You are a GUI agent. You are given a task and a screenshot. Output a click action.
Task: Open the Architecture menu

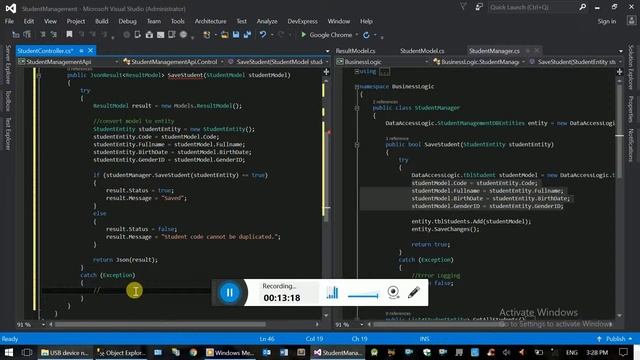(210, 21)
